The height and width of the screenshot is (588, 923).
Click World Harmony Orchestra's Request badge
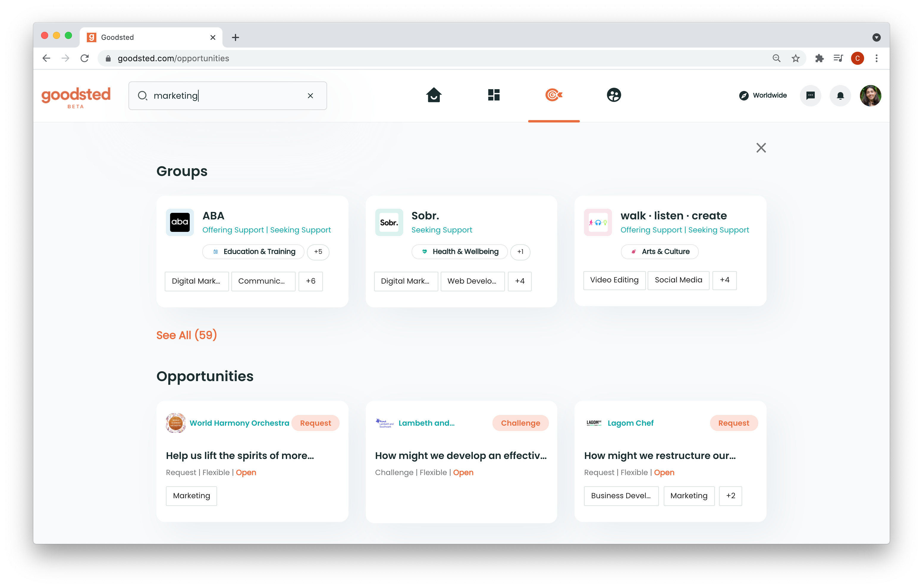click(x=315, y=423)
